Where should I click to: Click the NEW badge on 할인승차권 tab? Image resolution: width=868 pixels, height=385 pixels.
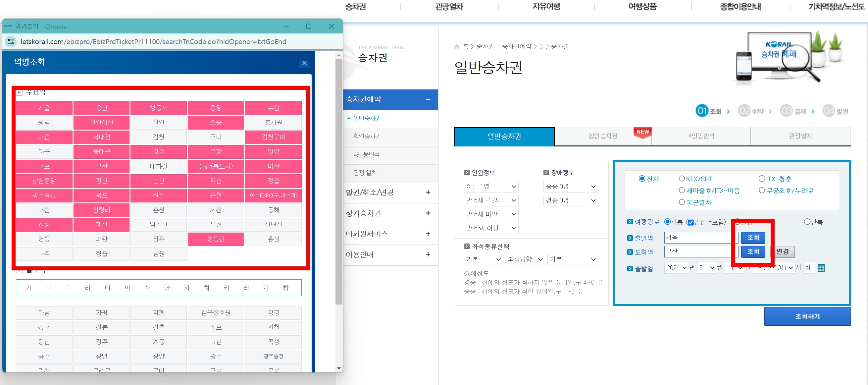[643, 133]
